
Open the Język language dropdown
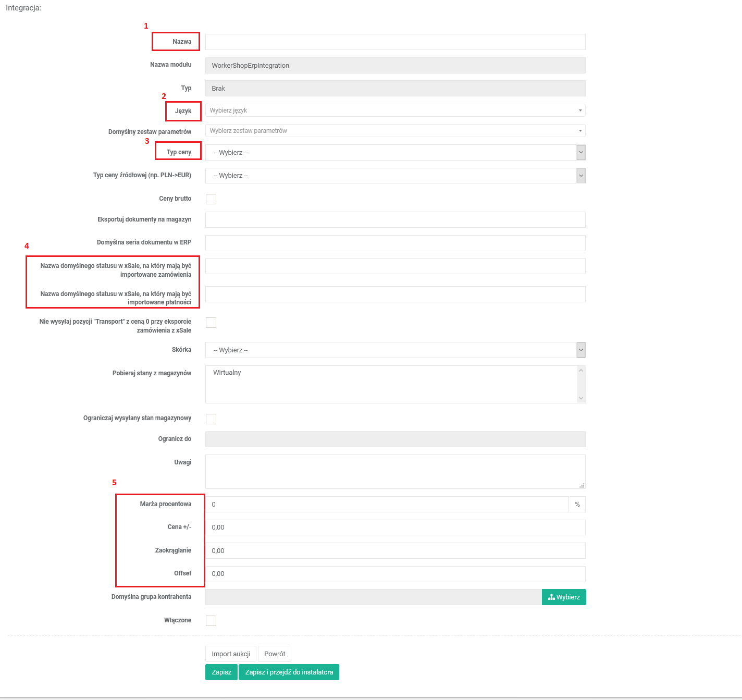click(x=395, y=110)
